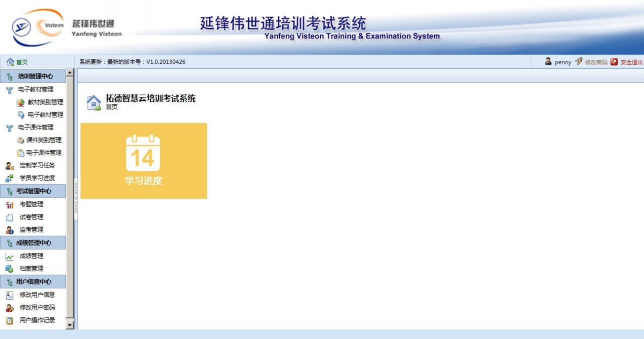Collapse the sidebar with the splitter handle

76,198
